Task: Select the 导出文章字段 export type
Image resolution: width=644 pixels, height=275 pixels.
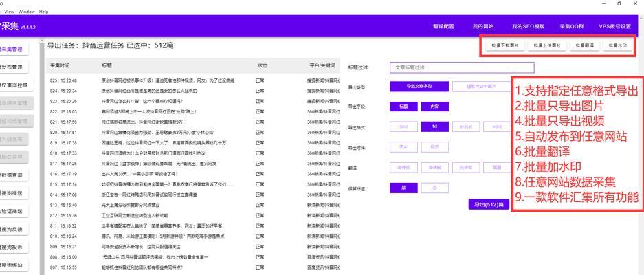Action: (418, 87)
